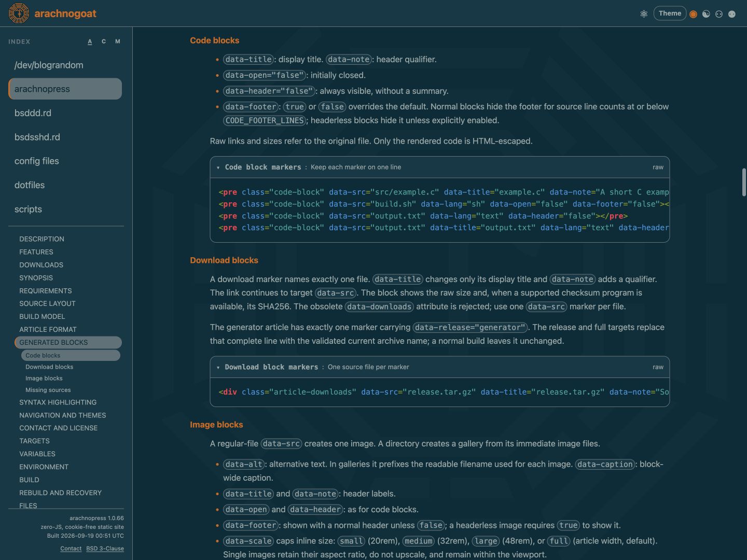
Task: Click the atom icon beside the Theme button
Action: (644, 14)
